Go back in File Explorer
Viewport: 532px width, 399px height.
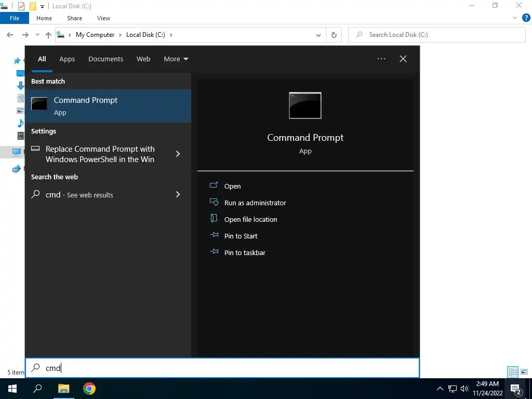click(x=10, y=35)
